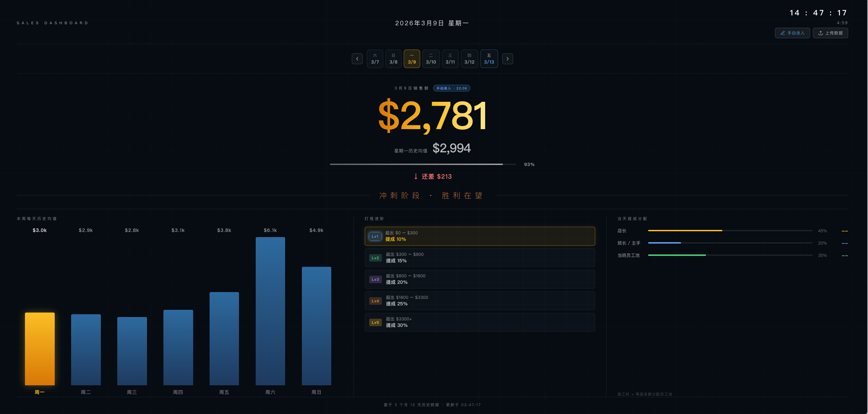Viewport: 868px width, 414px height.
Task: Select the 3/10 date in the date strip
Action: point(431,58)
